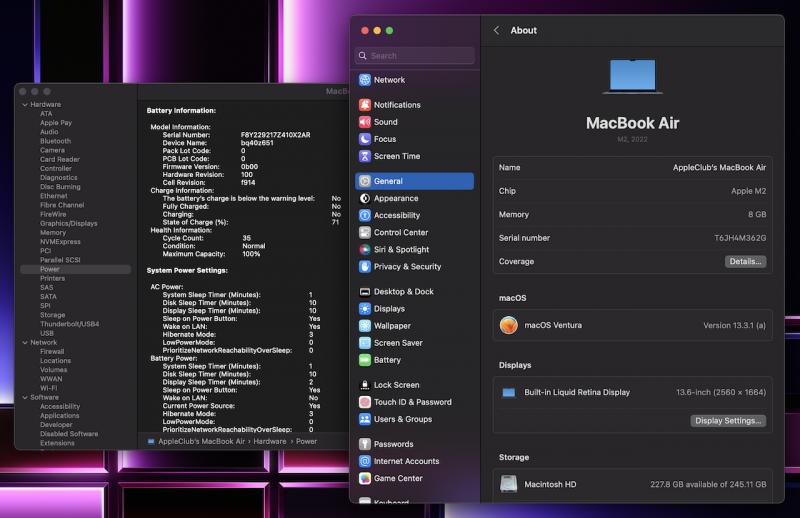
Task: Open Passwords key icon in sidebar
Action: pos(365,444)
